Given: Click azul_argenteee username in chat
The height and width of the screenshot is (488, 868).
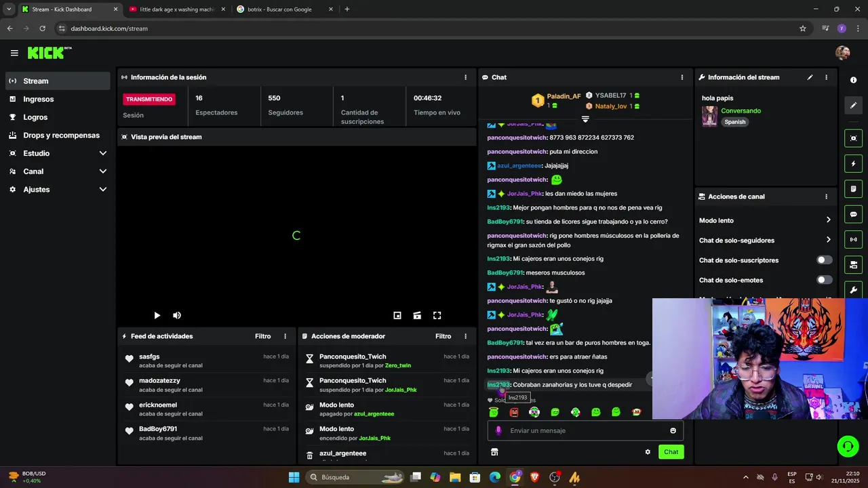Looking at the screenshot, I should 519,165.
